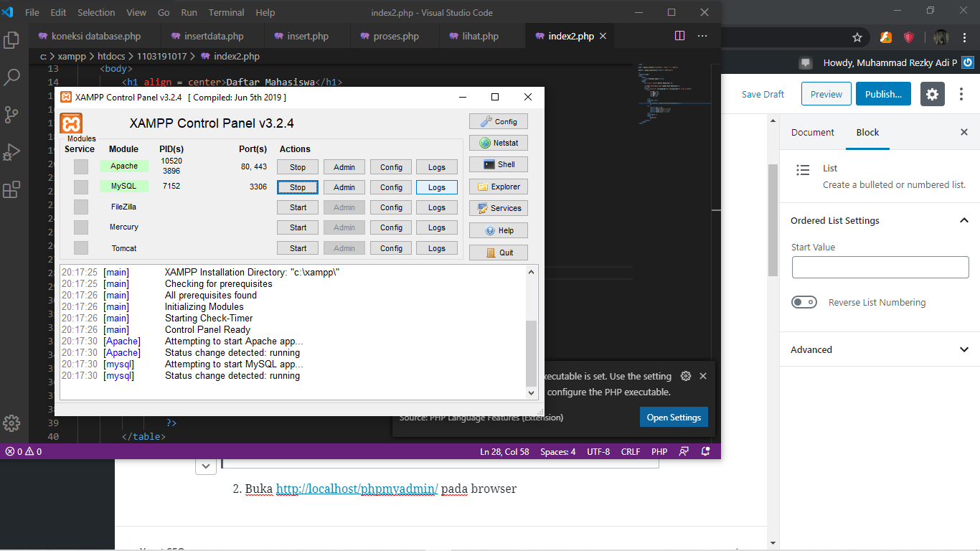The width and height of the screenshot is (980, 551).
Task: Open Netstat from XAMPP Control Panel
Action: [x=499, y=143]
